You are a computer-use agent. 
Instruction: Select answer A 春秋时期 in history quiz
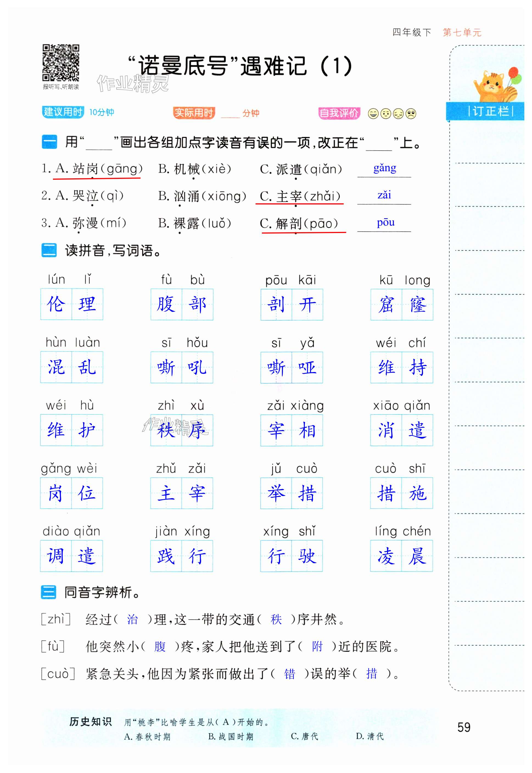click(x=148, y=737)
